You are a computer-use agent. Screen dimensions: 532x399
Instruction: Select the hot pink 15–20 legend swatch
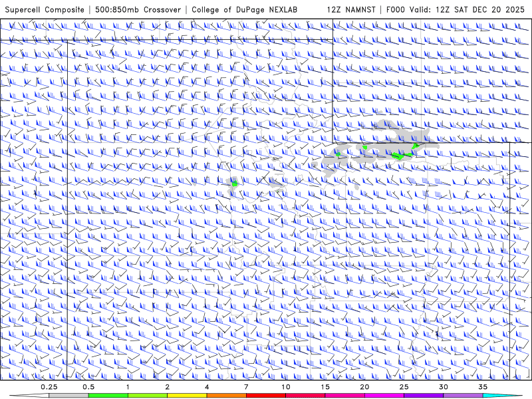[344, 396]
